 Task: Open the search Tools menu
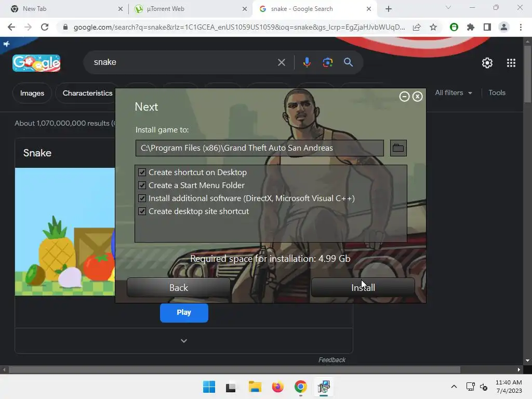click(497, 92)
